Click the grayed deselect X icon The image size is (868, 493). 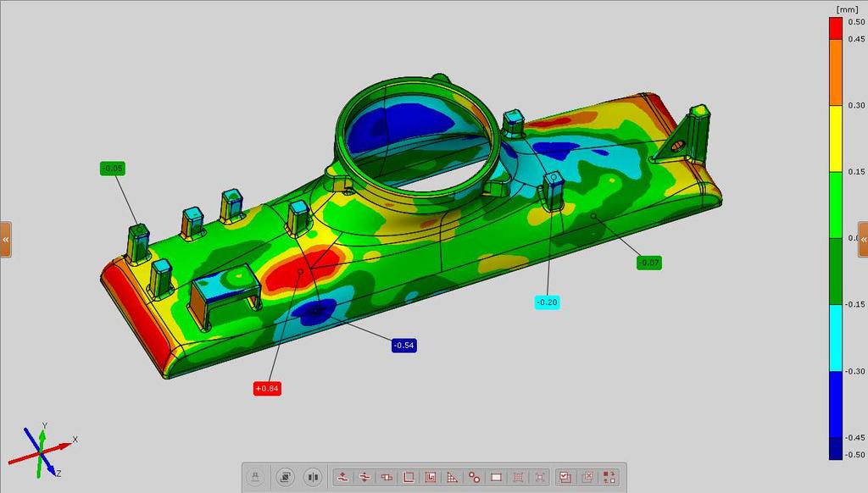(587, 476)
